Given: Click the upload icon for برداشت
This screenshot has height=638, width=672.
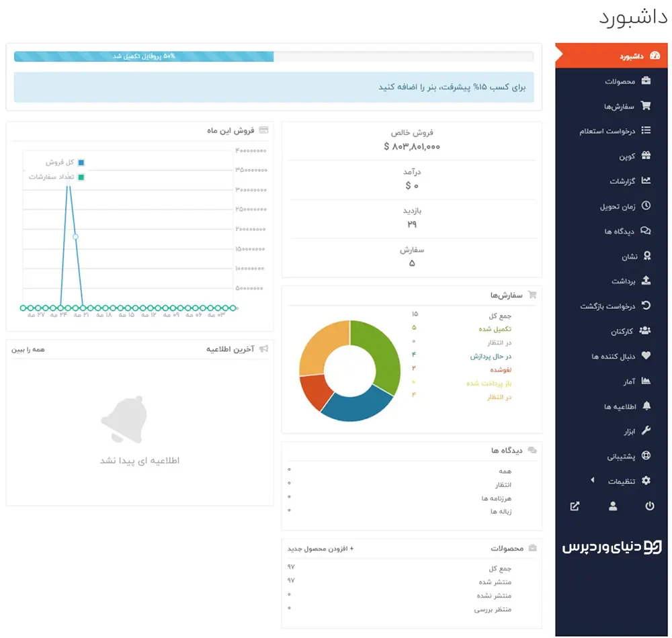Looking at the screenshot, I should click(x=646, y=281).
